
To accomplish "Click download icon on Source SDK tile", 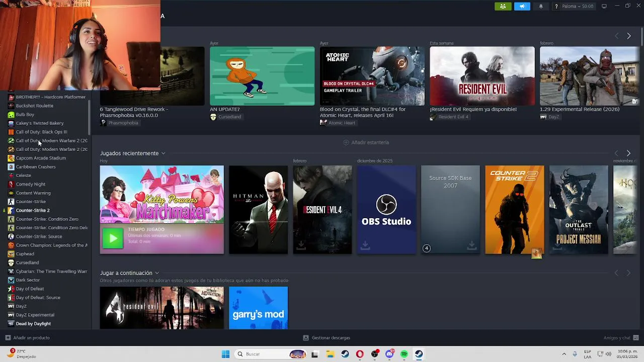I will [x=471, y=245].
